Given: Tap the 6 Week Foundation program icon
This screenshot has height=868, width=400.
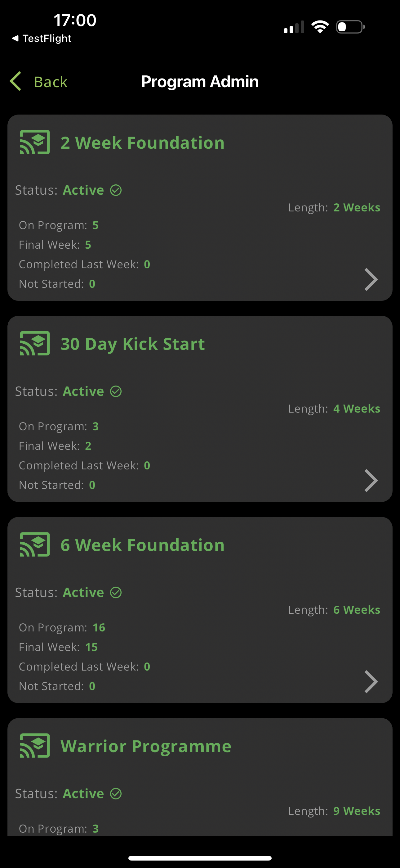Looking at the screenshot, I should point(35,545).
